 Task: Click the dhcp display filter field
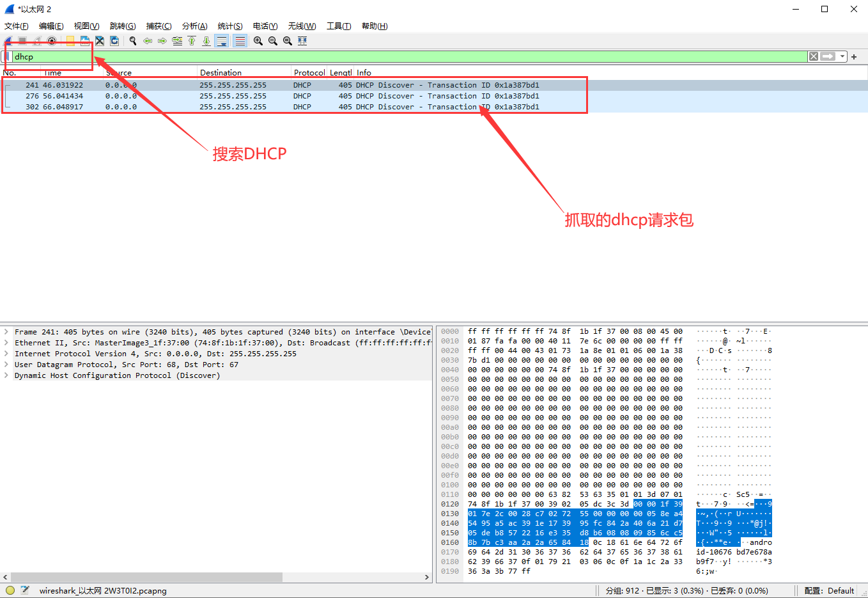(410, 56)
